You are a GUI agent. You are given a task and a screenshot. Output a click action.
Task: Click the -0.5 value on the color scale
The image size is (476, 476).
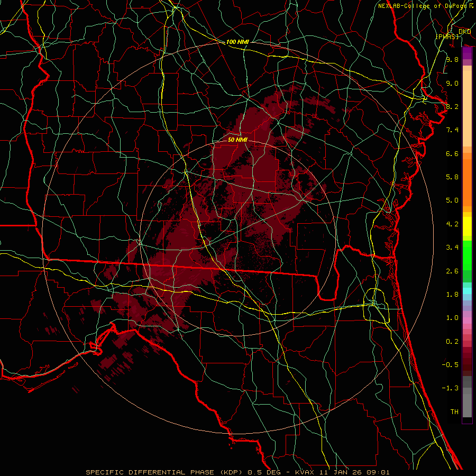(x=450, y=365)
